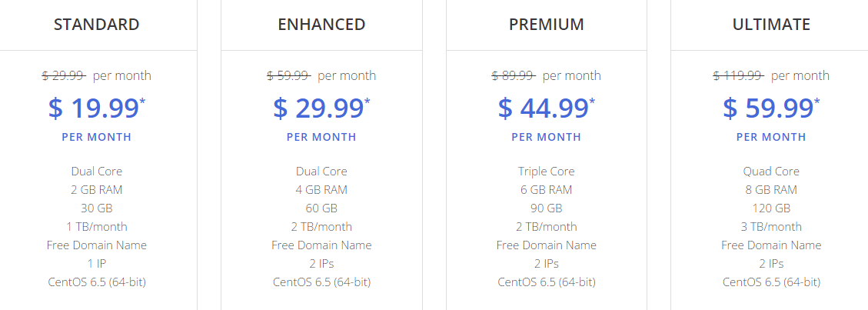Click CentOS 6.5 (64-bit) under Enhanced
This screenshot has height=310, width=868.
(x=321, y=282)
